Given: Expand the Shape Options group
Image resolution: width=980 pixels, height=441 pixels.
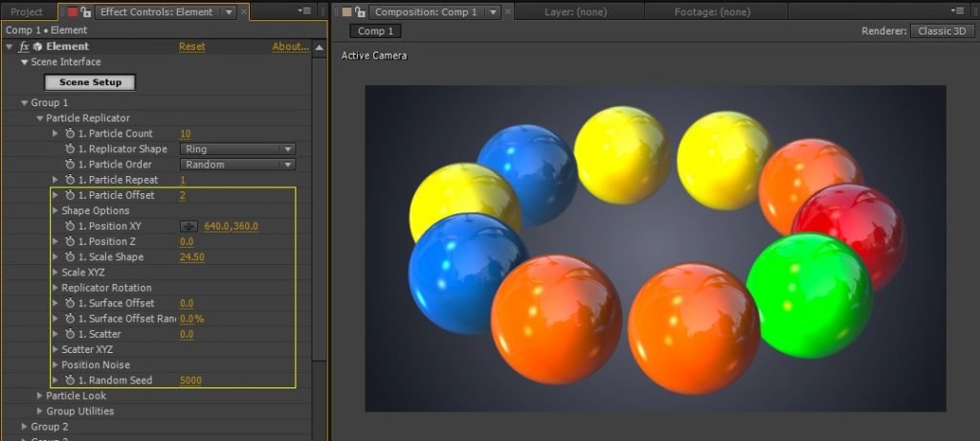Looking at the screenshot, I should coord(55,210).
